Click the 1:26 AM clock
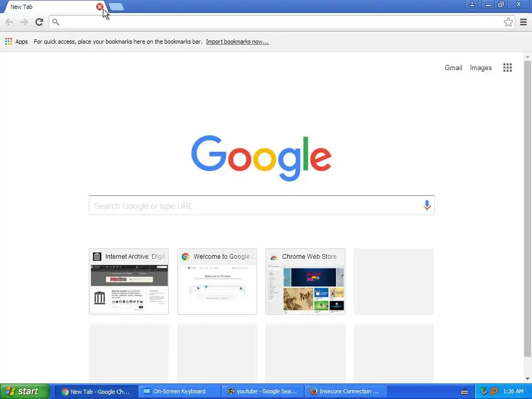532x399 pixels. click(513, 392)
